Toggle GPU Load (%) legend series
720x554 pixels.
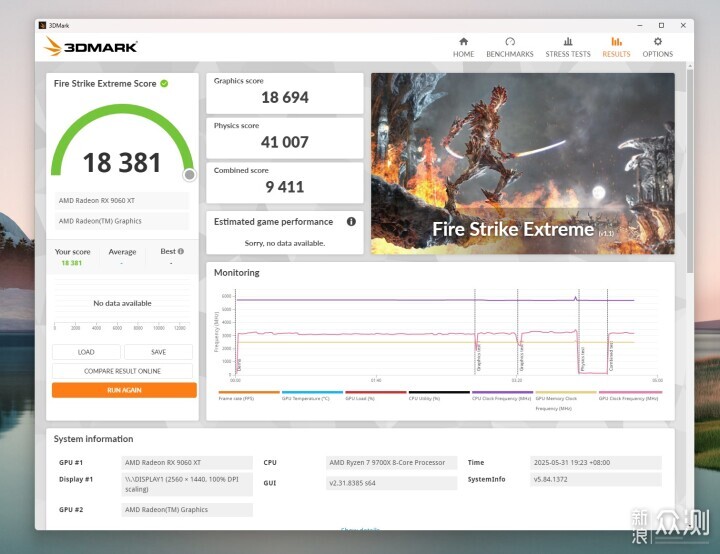click(376, 396)
